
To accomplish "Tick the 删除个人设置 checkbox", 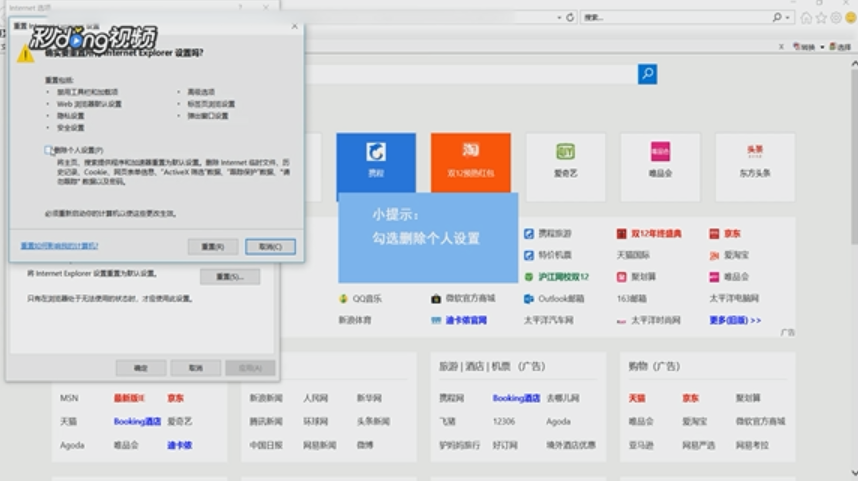I will click(x=49, y=150).
